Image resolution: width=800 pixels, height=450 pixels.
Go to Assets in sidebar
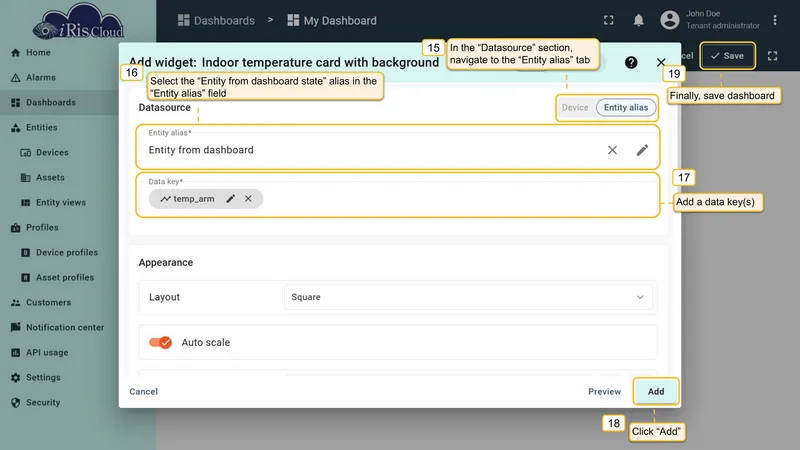50,178
